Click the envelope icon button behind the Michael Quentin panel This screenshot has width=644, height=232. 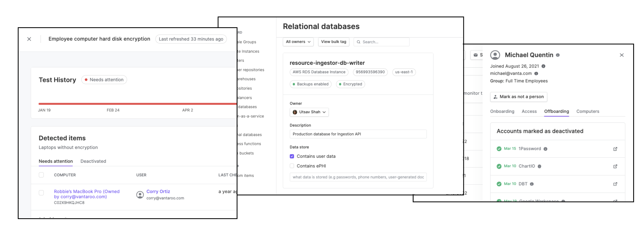point(476,55)
